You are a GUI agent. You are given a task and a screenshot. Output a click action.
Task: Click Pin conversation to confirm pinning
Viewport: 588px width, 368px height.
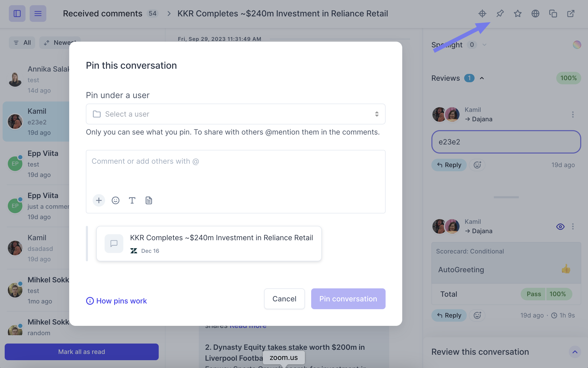(x=348, y=299)
